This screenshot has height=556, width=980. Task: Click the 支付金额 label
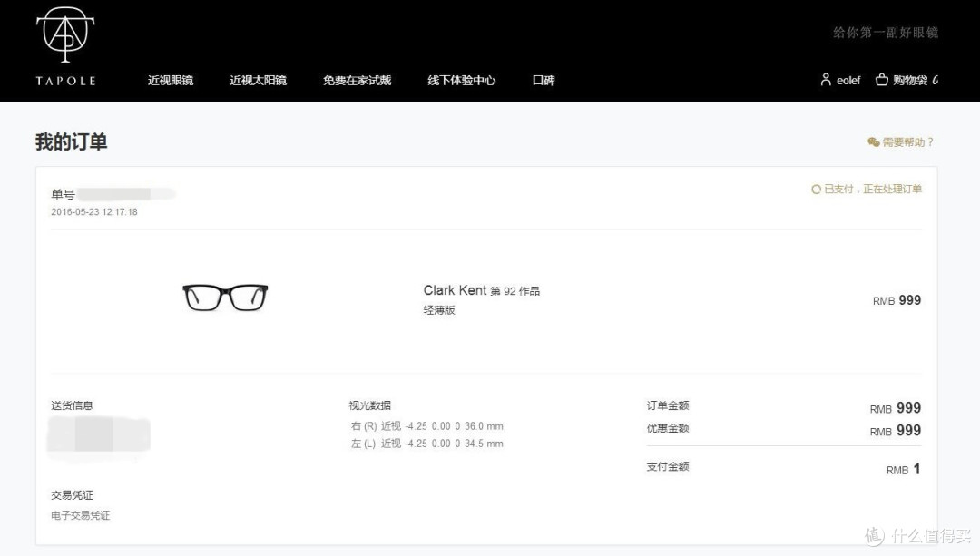(x=668, y=467)
